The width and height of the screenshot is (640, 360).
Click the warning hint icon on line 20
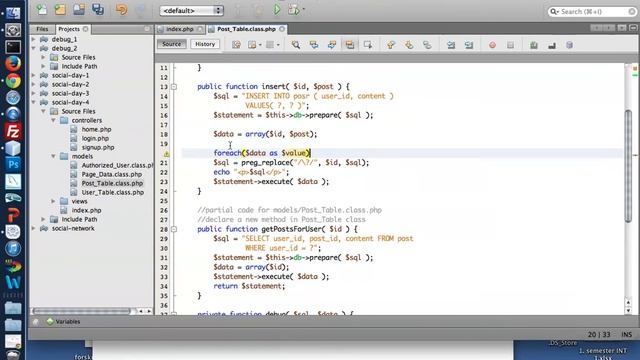tap(167, 154)
